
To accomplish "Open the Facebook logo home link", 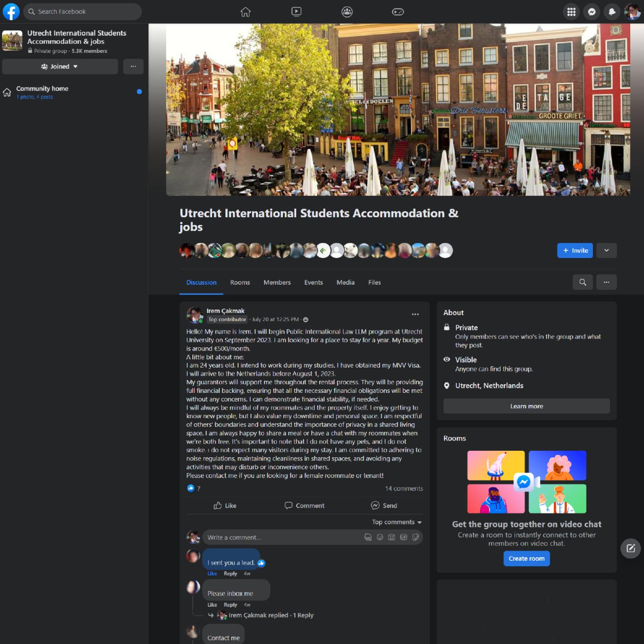I will [11, 11].
